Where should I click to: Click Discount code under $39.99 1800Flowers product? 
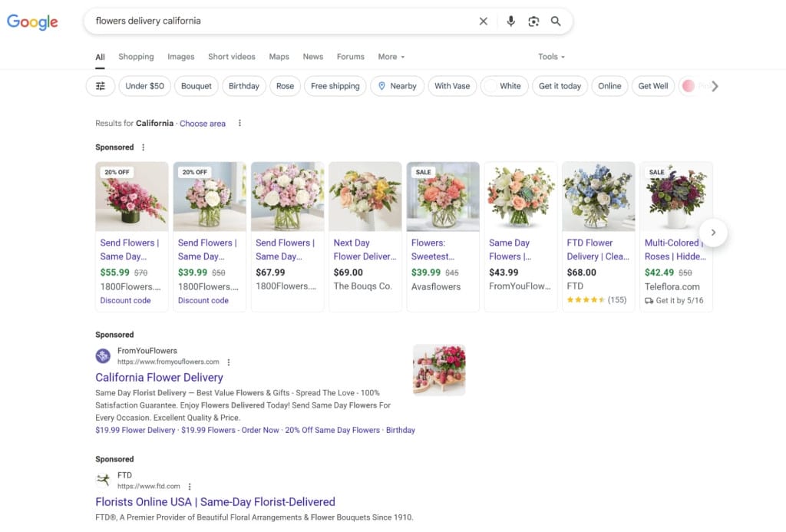click(203, 300)
